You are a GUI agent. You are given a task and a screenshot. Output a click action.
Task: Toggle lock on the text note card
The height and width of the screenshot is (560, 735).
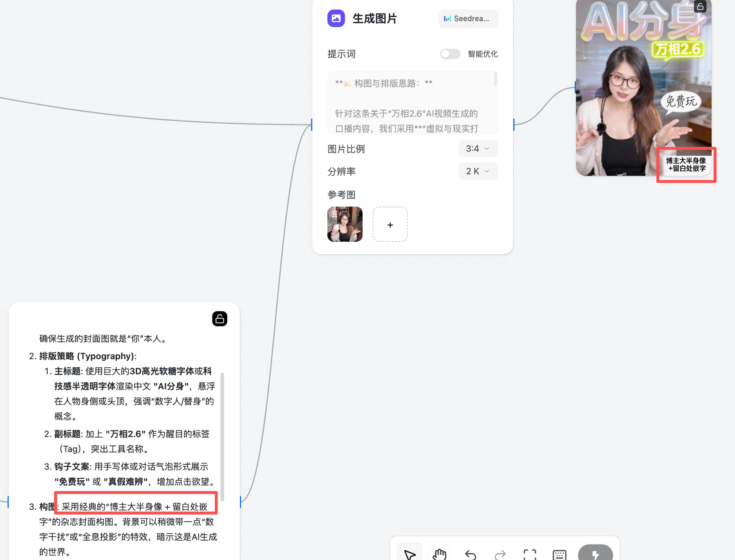220,319
